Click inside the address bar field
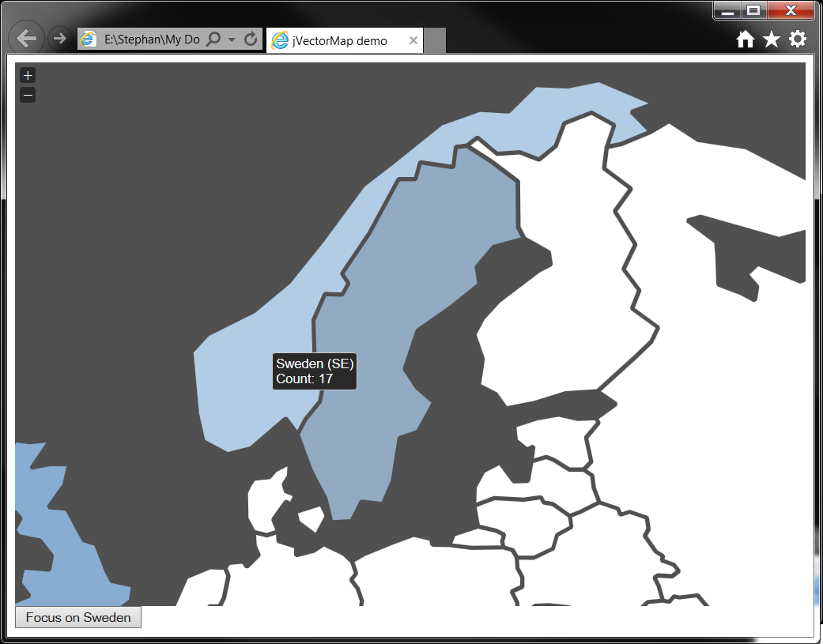This screenshot has height=644, width=823. coord(150,38)
